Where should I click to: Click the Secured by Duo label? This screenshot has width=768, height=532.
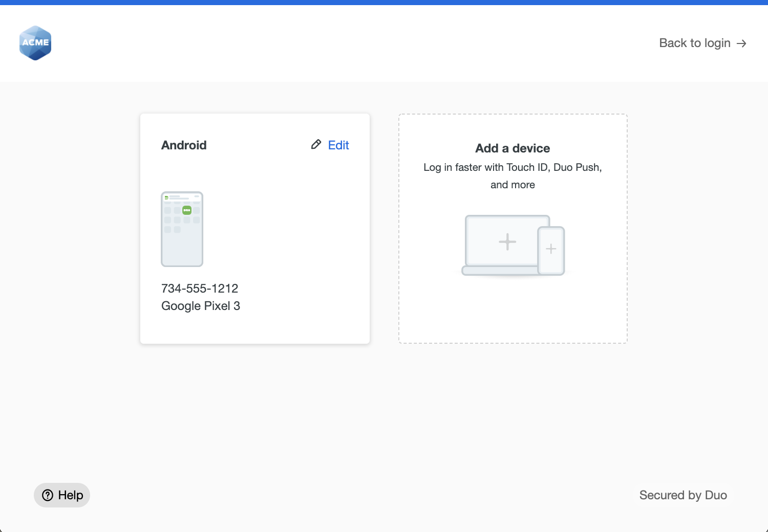[682, 495]
